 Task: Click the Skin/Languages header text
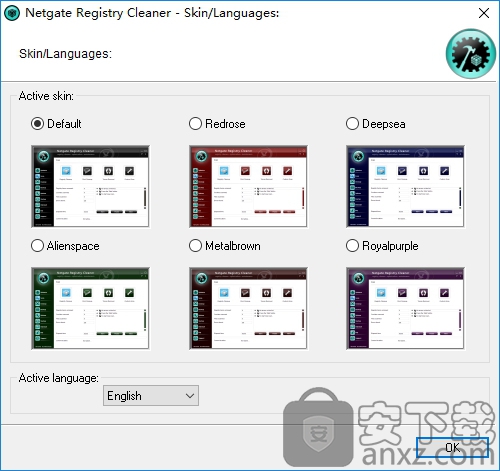tap(65, 54)
